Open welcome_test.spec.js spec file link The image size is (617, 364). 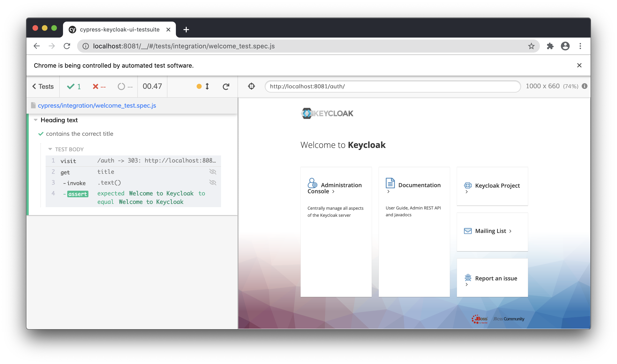(x=97, y=105)
